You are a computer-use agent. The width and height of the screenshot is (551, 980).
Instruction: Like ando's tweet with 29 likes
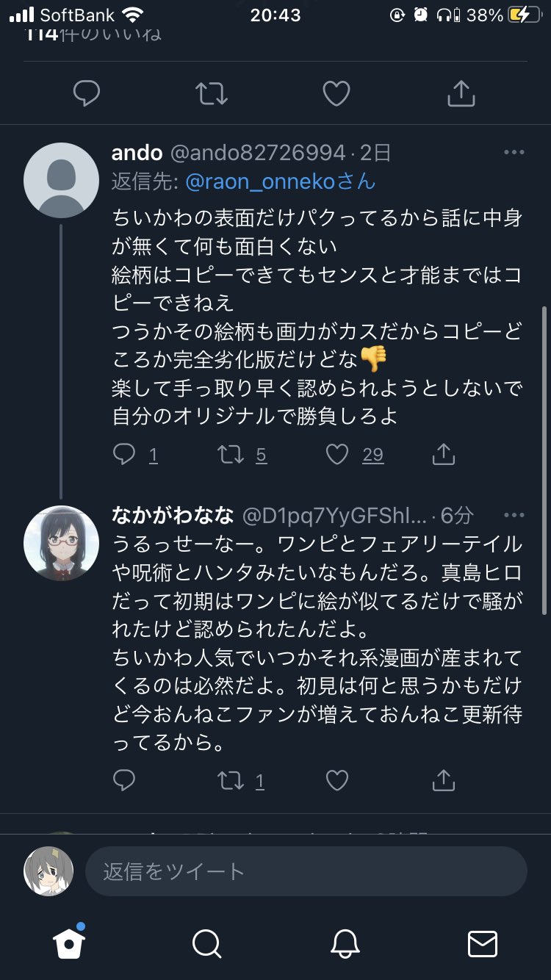(337, 455)
